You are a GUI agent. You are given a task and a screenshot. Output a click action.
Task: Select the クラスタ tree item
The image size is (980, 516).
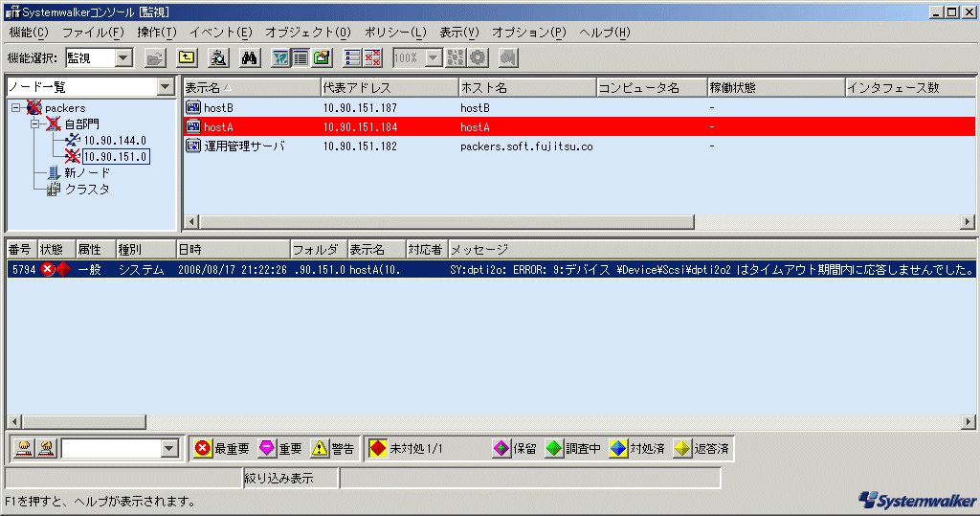(87, 189)
